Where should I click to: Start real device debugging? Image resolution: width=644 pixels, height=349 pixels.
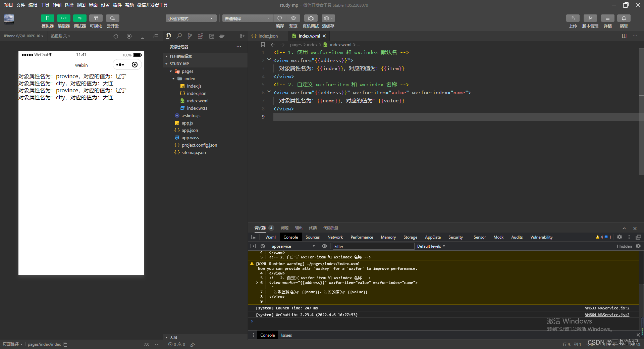pos(311,18)
